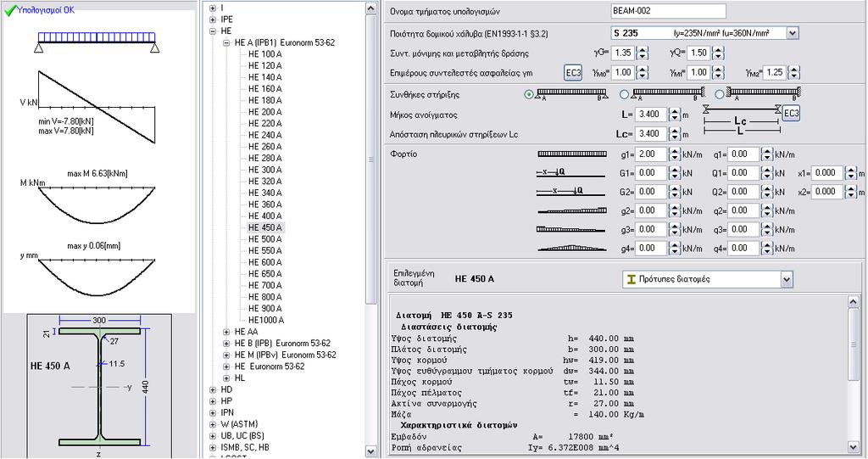Select the fixed-fixed support condition
This screenshot has width=868, height=459.
[720, 94]
